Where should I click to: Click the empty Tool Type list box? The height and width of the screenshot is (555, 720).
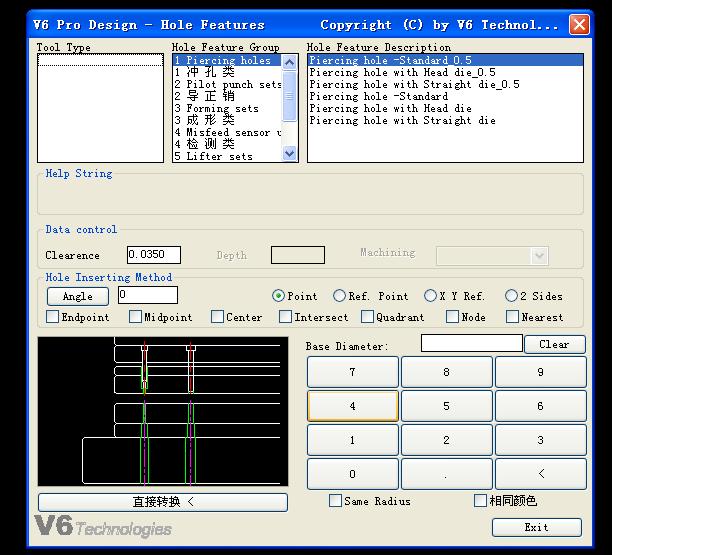[x=101, y=108]
